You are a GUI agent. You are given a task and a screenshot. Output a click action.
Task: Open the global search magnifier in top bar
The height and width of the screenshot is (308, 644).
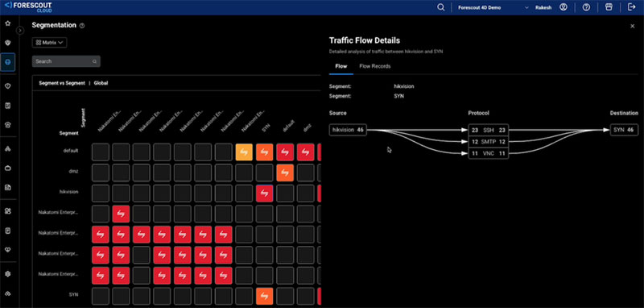pyautogui.click(x=440, y=7)
